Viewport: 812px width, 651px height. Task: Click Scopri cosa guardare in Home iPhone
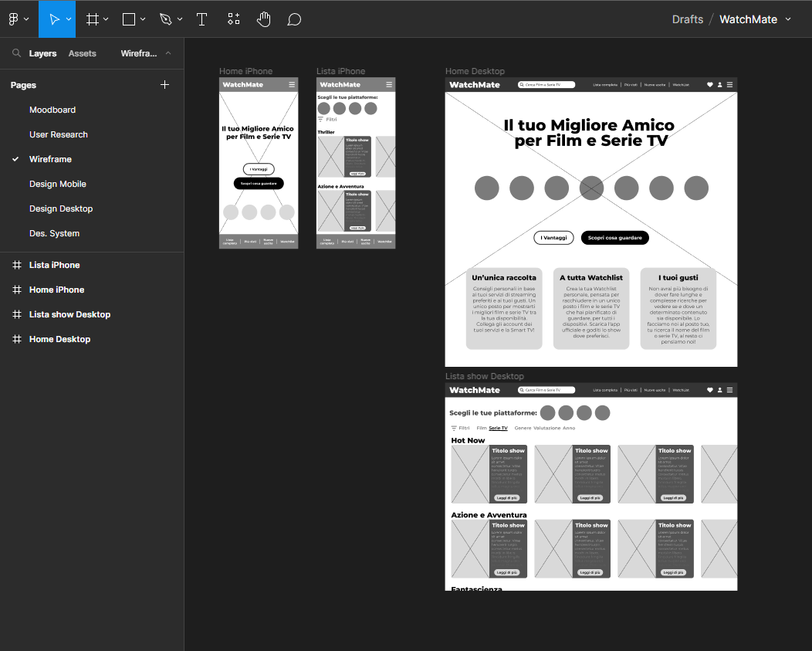[x=259, y=184]
